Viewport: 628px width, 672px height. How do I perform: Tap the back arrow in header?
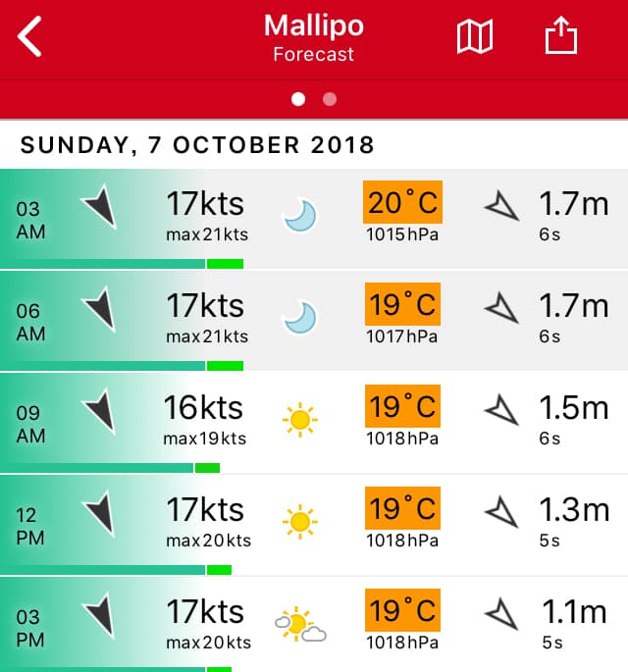(x=29, y=36)
